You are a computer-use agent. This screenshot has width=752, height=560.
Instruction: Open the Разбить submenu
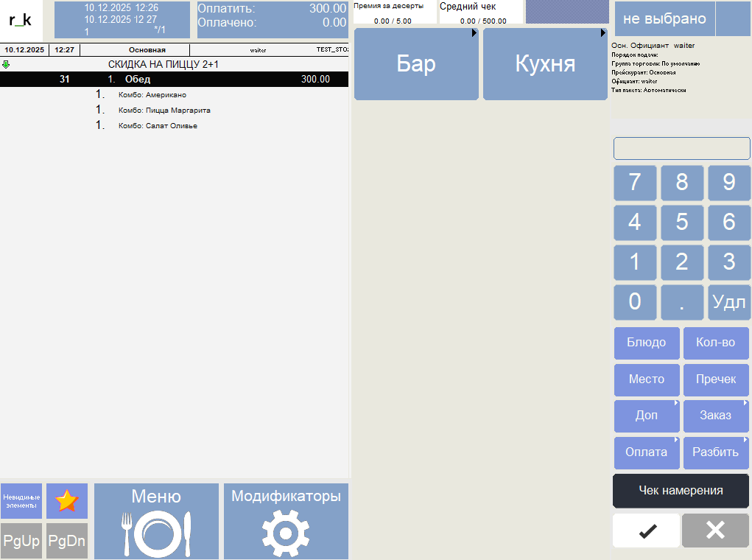[715, 452]
